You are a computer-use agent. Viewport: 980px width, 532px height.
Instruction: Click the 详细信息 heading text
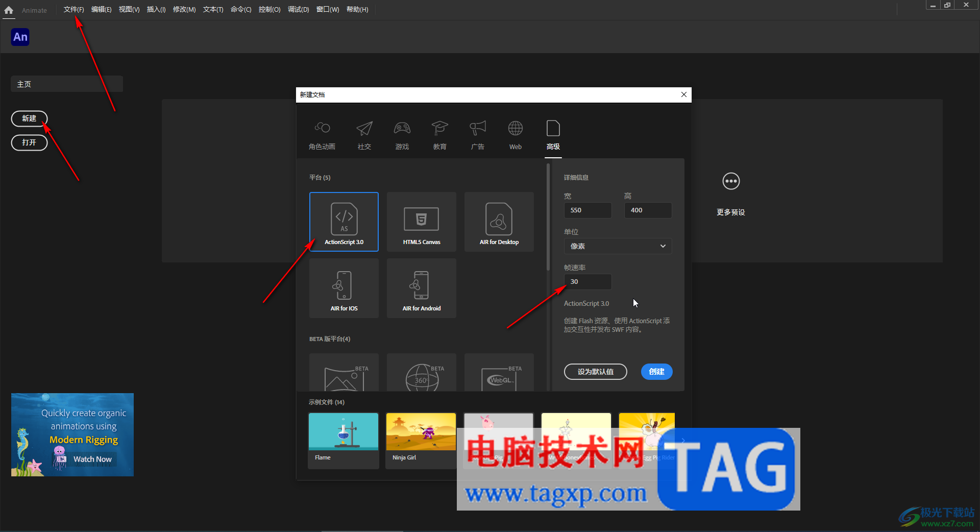[x=576, y=178]
